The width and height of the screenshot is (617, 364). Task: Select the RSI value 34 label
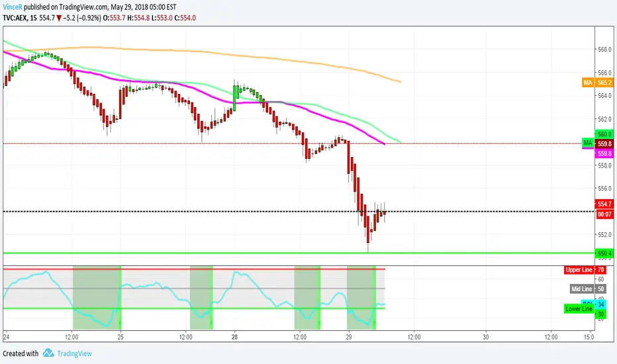click(x=600, y=304)
